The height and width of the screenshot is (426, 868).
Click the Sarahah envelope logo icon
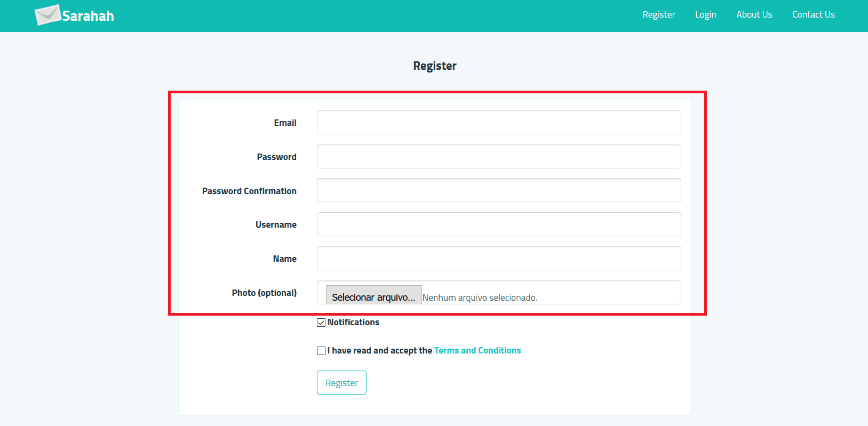[48, 15]
